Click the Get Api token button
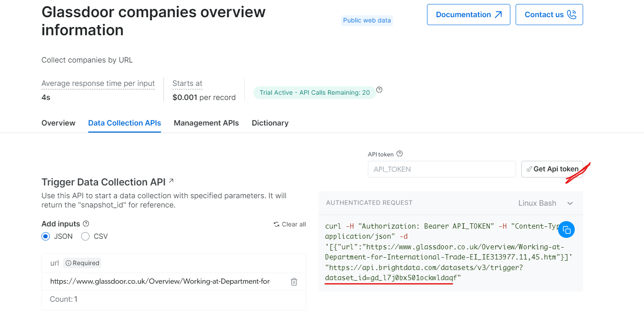644x311 pixels. [x=552, y=169]
